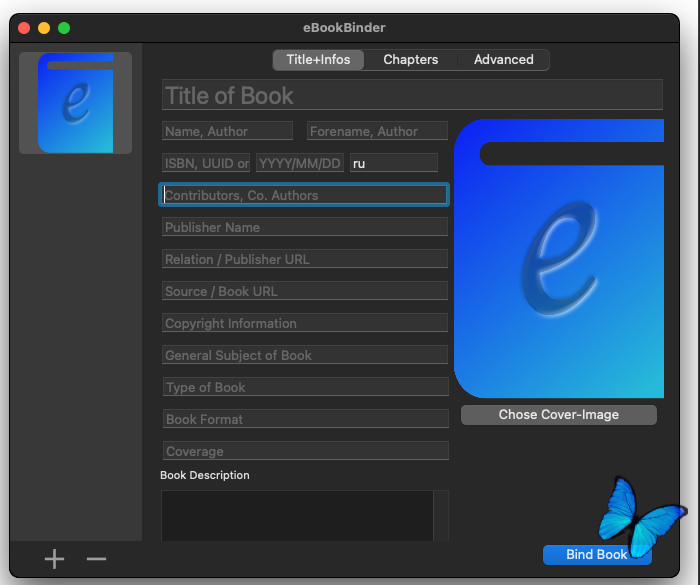Click the Bind Book button
This screenshot has height=585, width=700.
(x=597, y=555)
